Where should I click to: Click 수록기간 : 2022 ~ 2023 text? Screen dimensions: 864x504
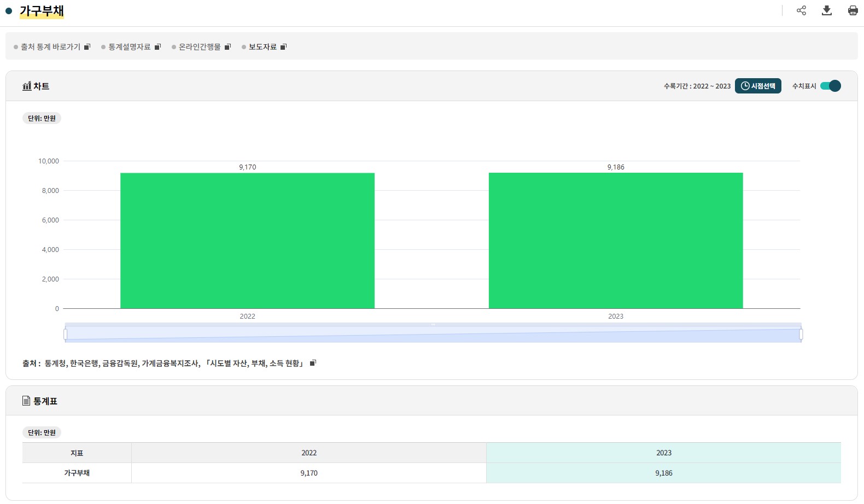pyautogui.click(x=697, y=86)
